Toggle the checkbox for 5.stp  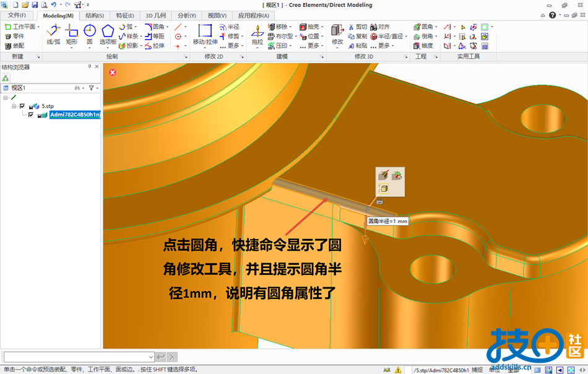tap(22, 106)
